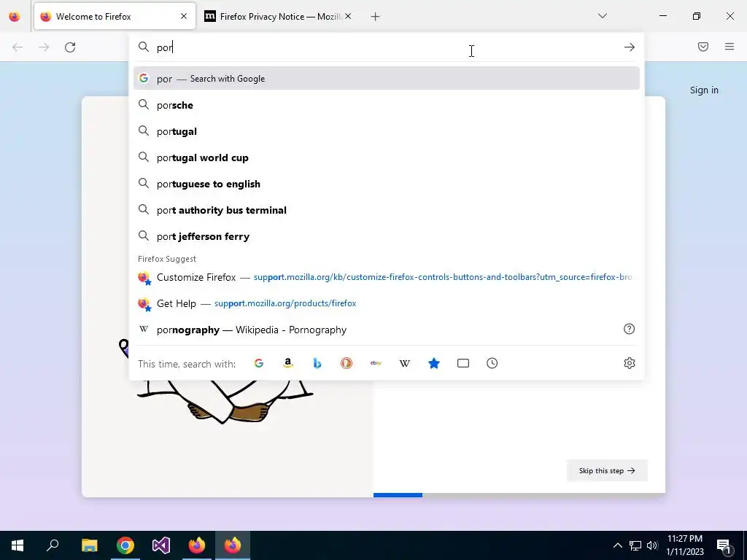Choose the portugal suggestion
The height and width of the screenshot is (560, 747).
pos(387,131)
